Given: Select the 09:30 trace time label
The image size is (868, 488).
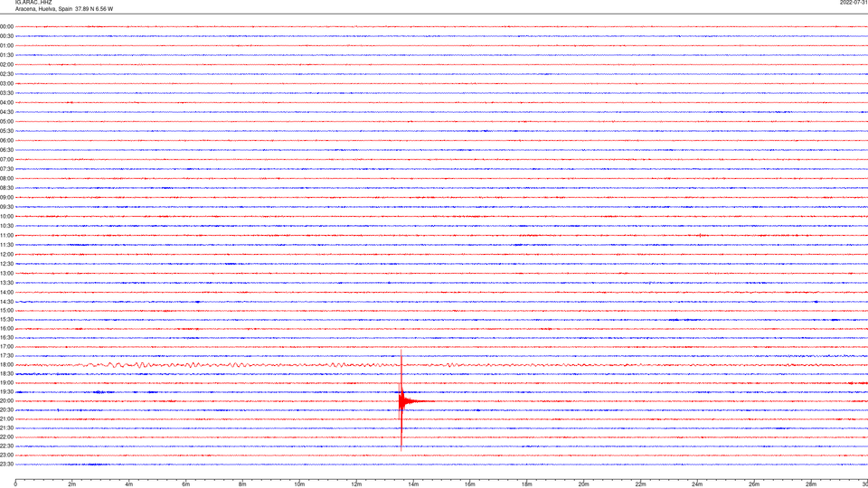Looking at the screenshot, I should [x=6, y=208].
